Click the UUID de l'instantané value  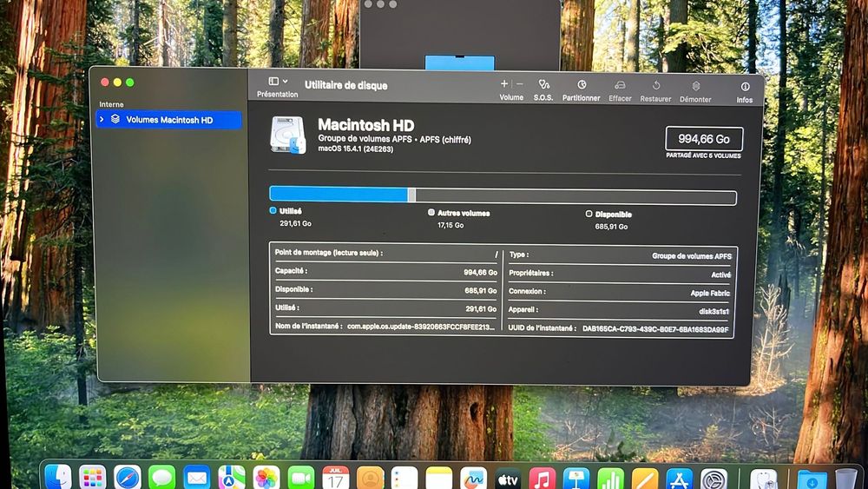pyautogui.click(x=655, y=329)
